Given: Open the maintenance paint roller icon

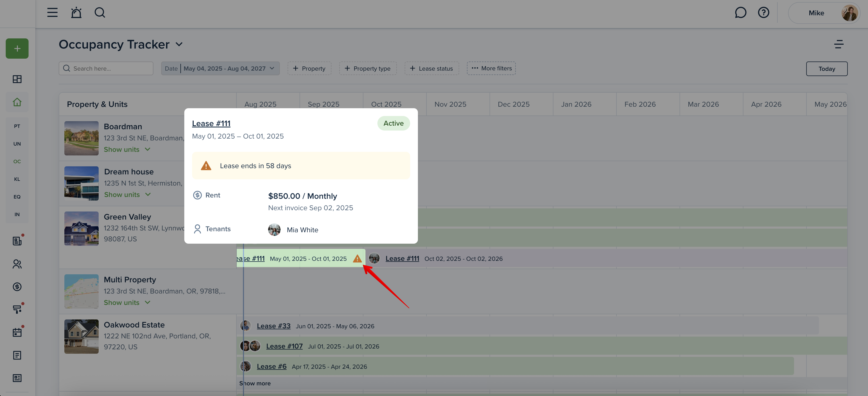Looking at the screenshot, I should [17, 309].
